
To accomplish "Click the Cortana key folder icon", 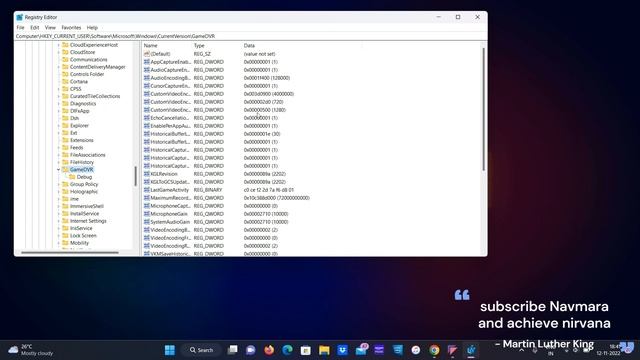I will [65, 81].
